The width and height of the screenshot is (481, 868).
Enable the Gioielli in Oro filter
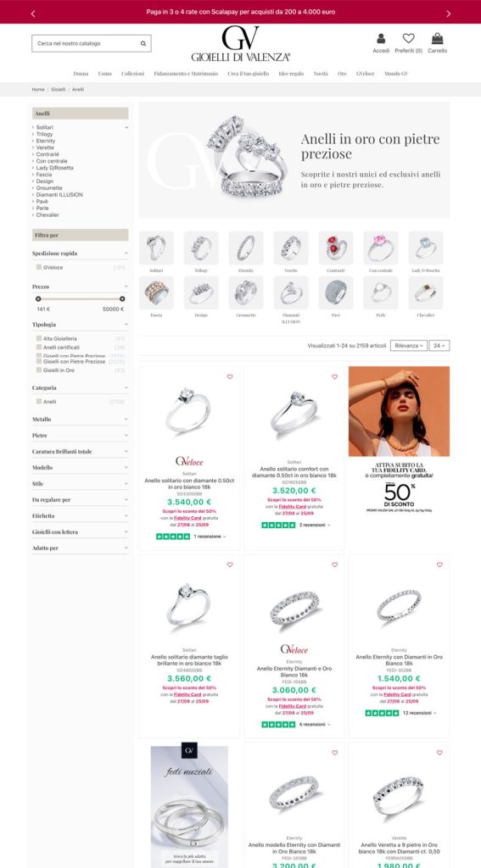39,370
